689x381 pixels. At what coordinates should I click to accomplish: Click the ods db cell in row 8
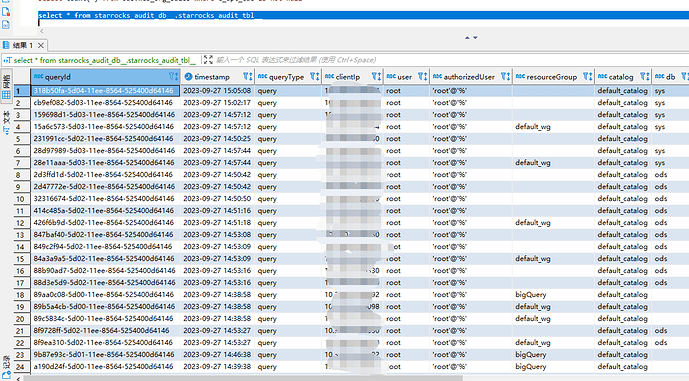670,174
